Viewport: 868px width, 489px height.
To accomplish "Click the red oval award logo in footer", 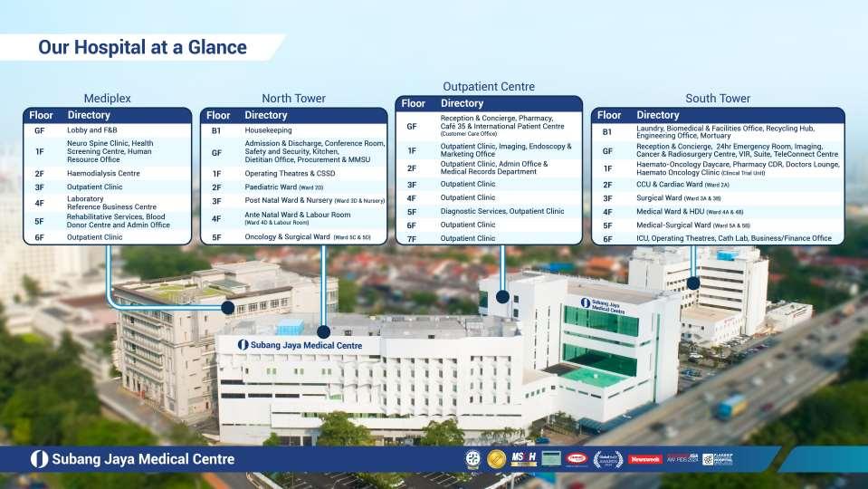I will click(577, 458).
